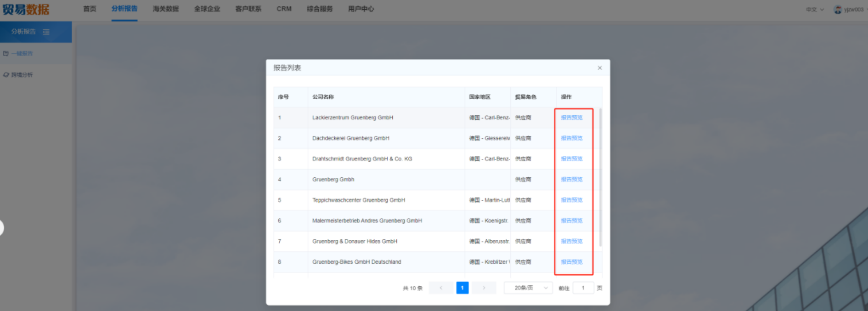The image size is (868, 311).
Task: Preview the report for Gruenberg Gmbh
Action: click(572, 180)
